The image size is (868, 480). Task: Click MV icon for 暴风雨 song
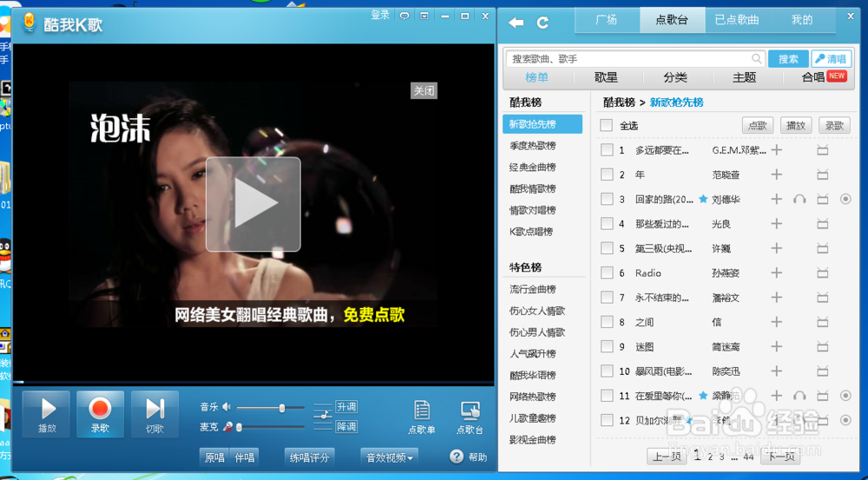(823, 371)
